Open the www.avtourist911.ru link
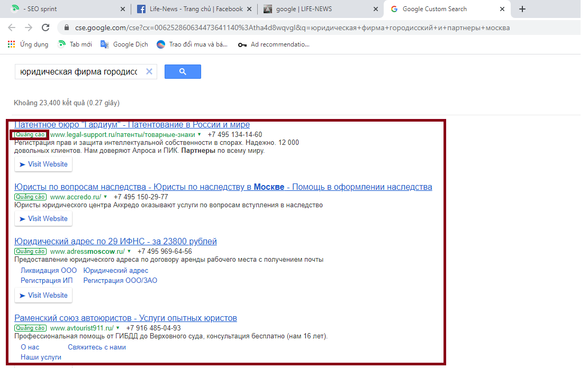Viewport: 588px width, 368px height. tap(82, 328)
